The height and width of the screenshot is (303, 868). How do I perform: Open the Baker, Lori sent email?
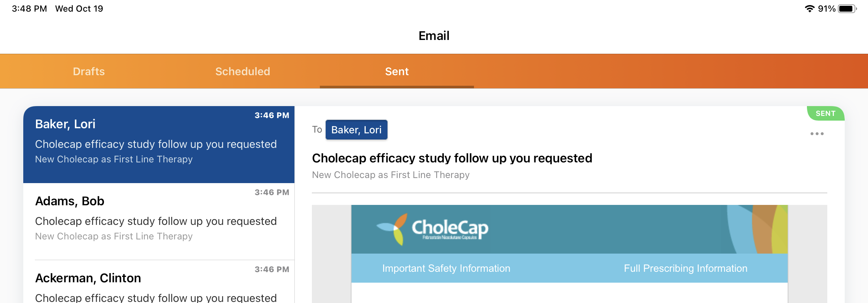coord(159,144)
